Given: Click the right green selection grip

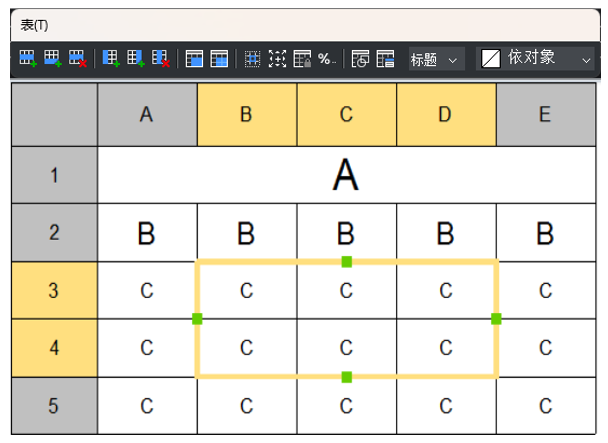Looking at the screenshot, I should [496, 319].
